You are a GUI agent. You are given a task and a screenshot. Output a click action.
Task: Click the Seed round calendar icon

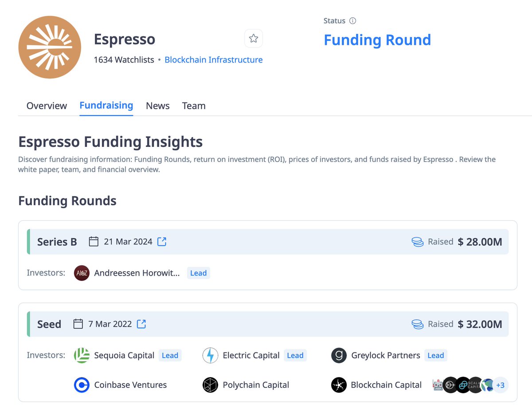pos(78,324)
